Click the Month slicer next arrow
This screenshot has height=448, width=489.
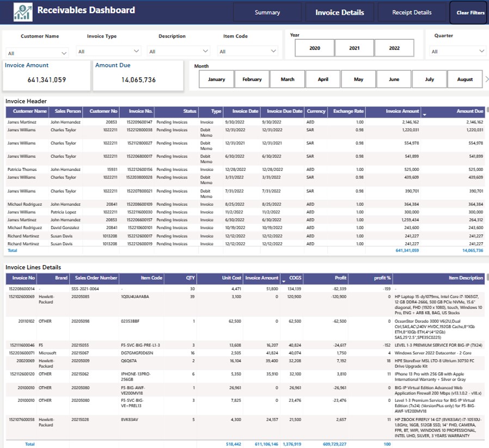point(486,79)
